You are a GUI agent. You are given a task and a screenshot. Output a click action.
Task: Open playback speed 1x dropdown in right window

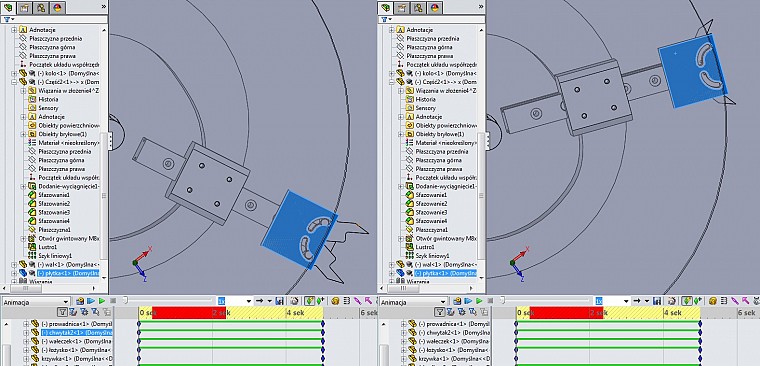pyautogui.click(x=626, y=301)
